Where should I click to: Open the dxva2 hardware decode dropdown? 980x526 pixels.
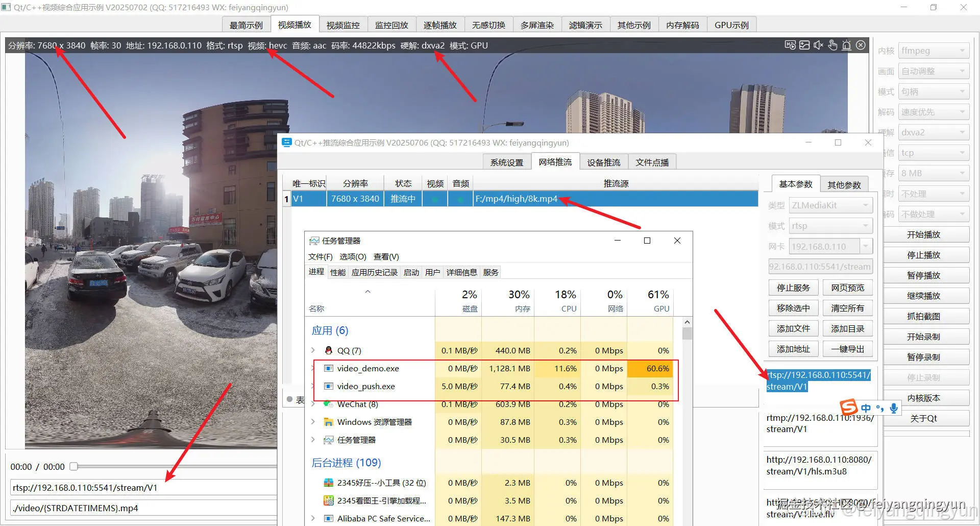point(934,132)
